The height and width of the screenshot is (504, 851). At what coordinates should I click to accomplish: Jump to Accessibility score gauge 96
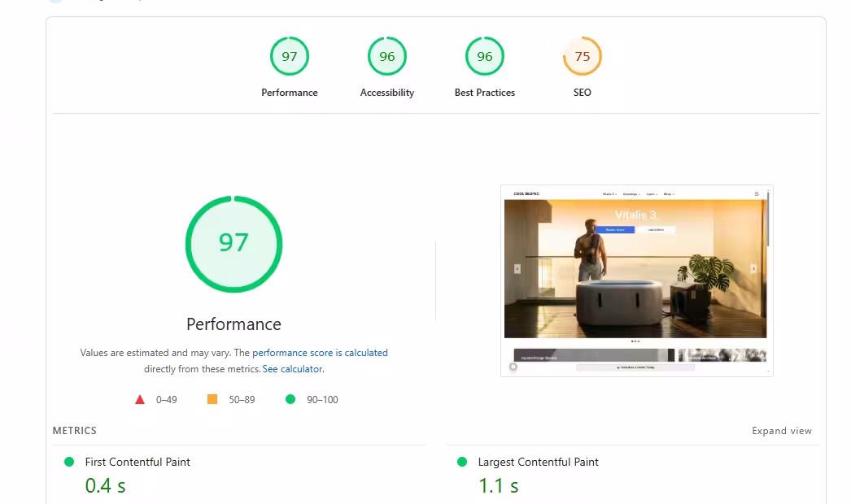[x=387, y=56]
